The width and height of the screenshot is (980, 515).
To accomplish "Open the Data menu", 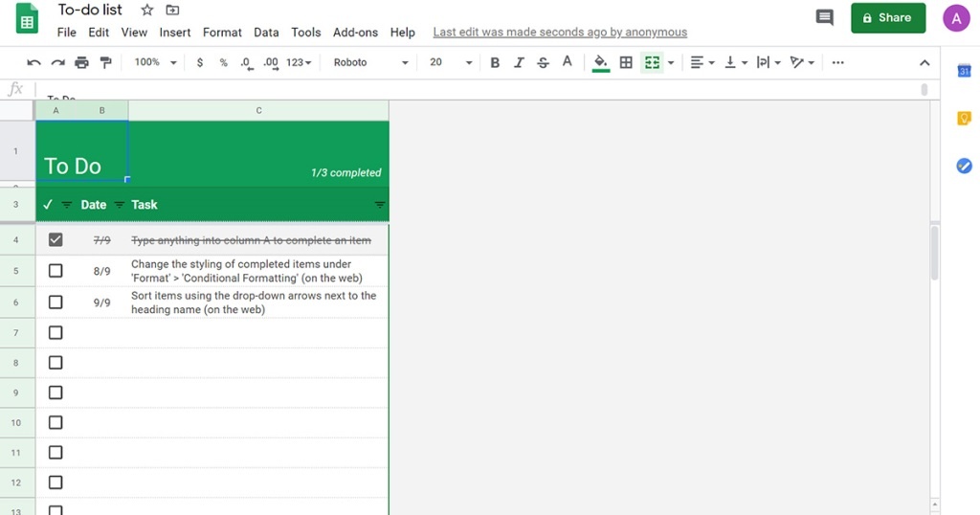I will coord(266,32).
